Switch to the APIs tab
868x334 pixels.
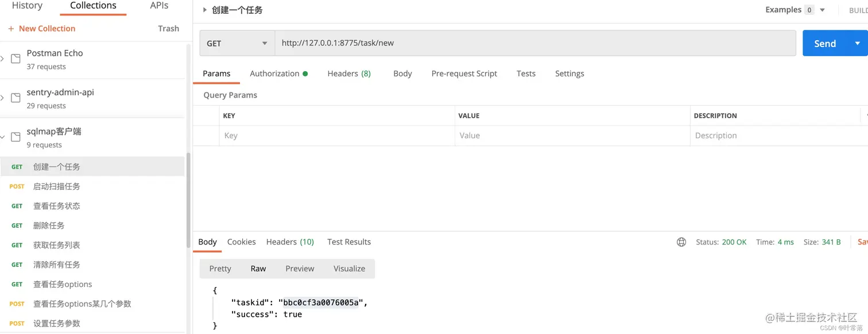pyautogui.click(x=159, y=6)
